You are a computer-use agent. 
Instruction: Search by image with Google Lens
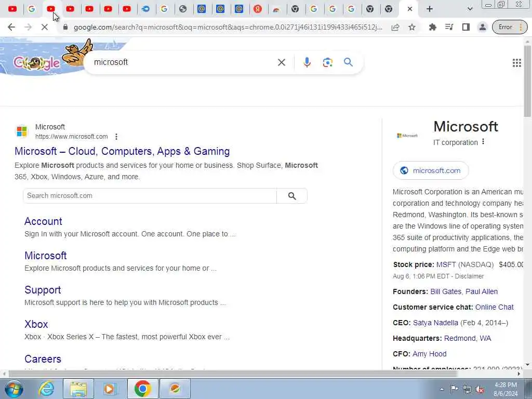coord(327,62)
